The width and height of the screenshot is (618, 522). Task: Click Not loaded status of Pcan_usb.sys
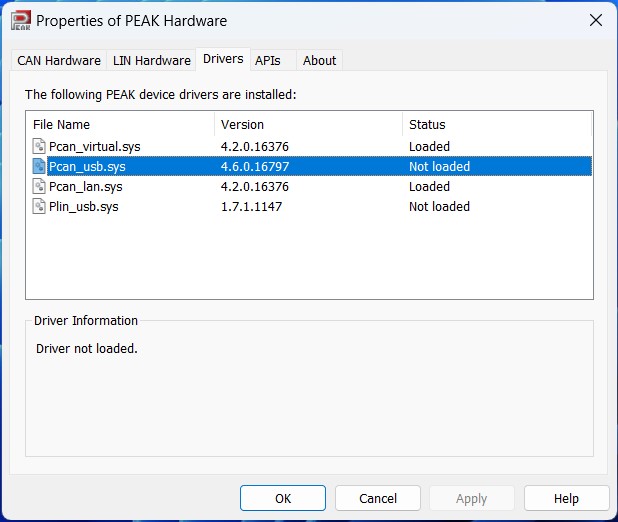click(x=439, y=166)
